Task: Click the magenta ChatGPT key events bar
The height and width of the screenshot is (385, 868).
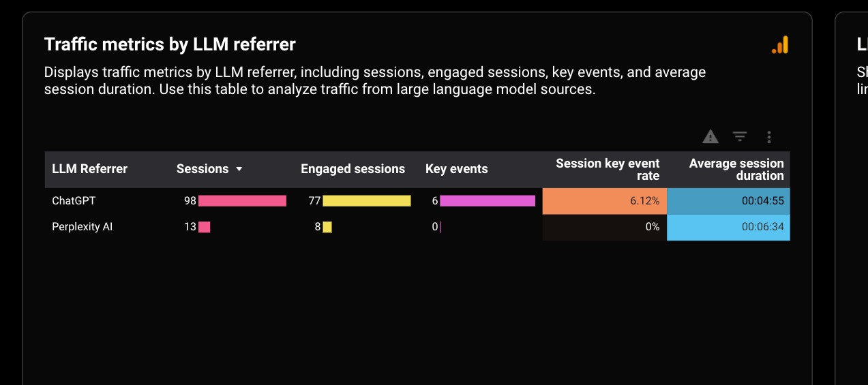Action: 488,201
